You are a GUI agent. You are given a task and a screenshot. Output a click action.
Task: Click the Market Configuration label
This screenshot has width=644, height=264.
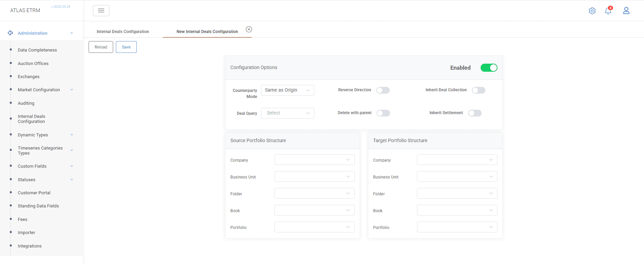click(39, 90)
